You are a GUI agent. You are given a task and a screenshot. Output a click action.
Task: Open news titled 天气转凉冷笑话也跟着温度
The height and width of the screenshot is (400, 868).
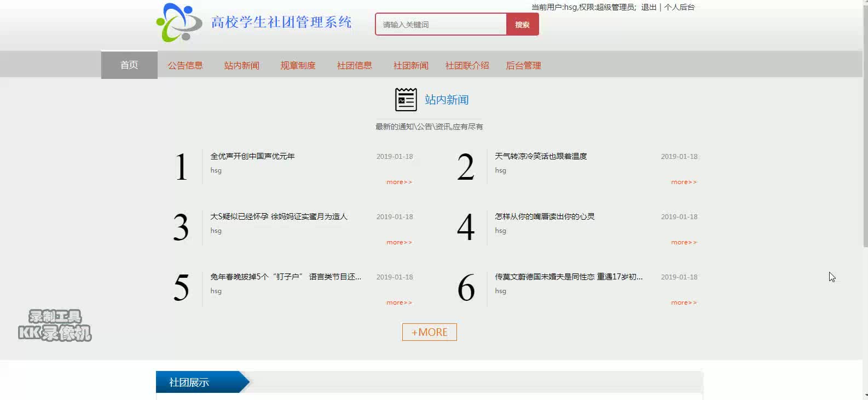541,156
